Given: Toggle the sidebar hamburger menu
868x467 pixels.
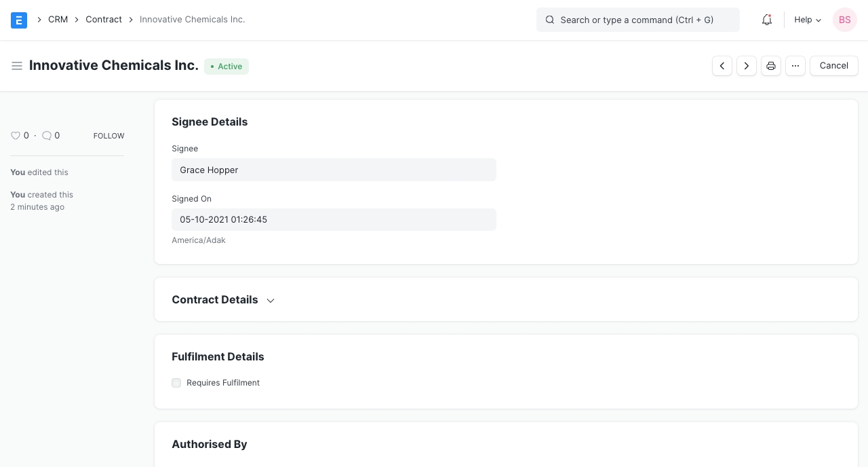Looking at the screenshot, I should pos(17,66).
